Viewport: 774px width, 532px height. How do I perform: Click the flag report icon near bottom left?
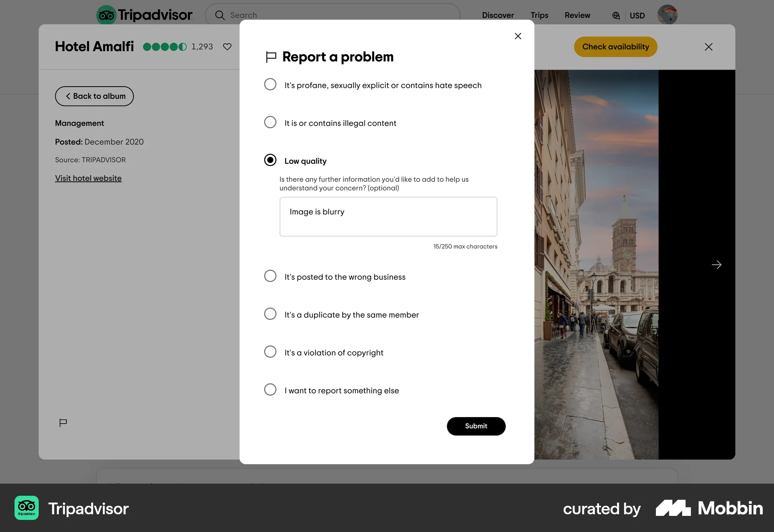(x=63, y=422)
